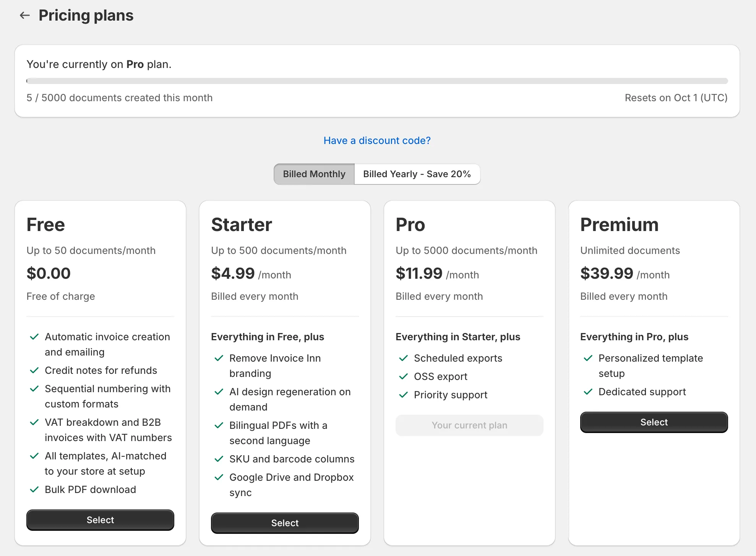Click checkmark beside Bulk PDF download

coord(34,490)
